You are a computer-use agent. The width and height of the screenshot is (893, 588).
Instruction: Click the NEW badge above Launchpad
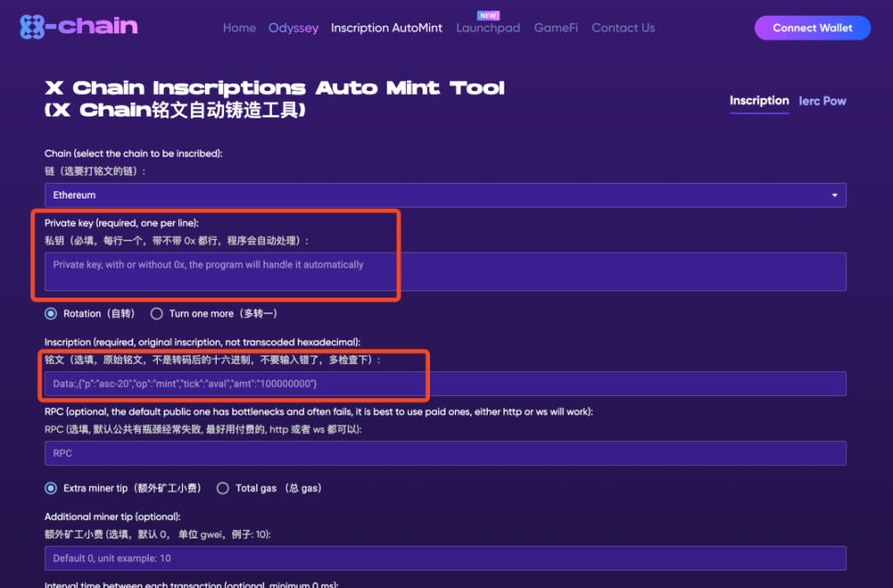(x=489, y=16)
